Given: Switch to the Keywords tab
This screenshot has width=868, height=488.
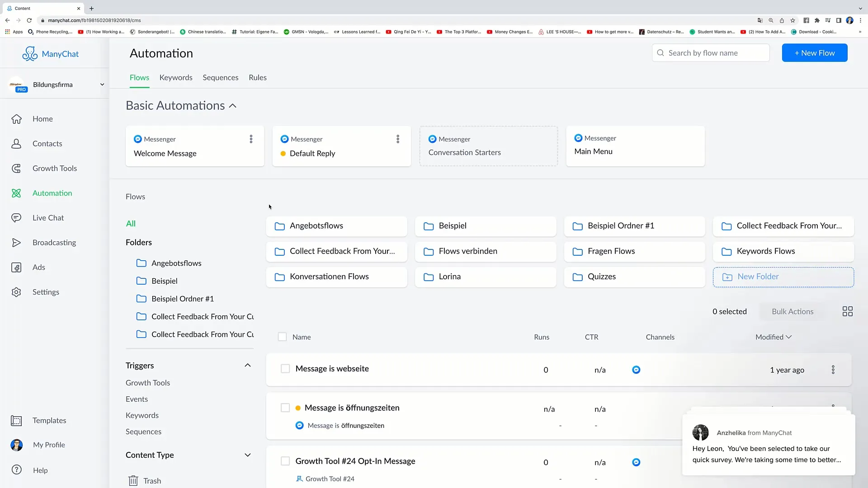Looking at the screenshot, I should point(175,77).
